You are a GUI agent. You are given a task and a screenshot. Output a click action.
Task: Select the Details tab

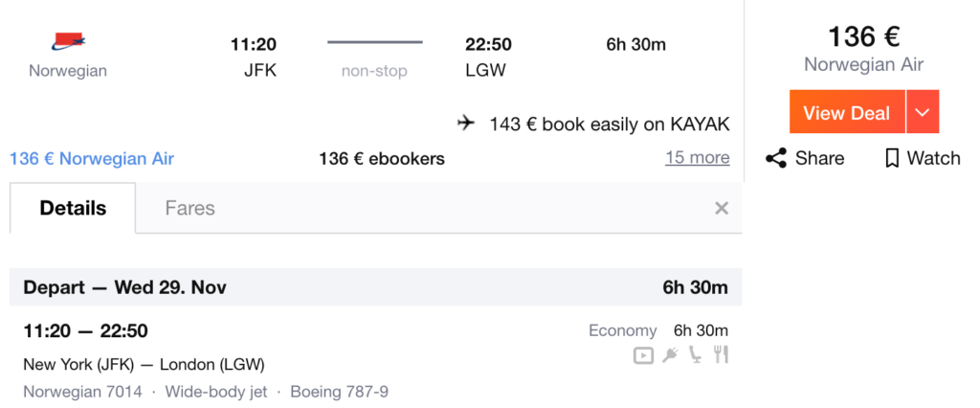click(73, 208)
